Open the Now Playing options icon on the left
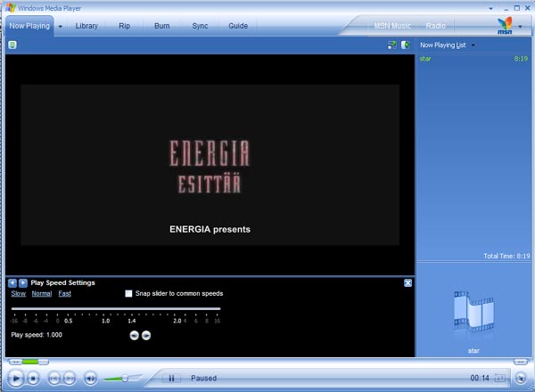The height and width of the screenshot is (392, 535). 12,45
